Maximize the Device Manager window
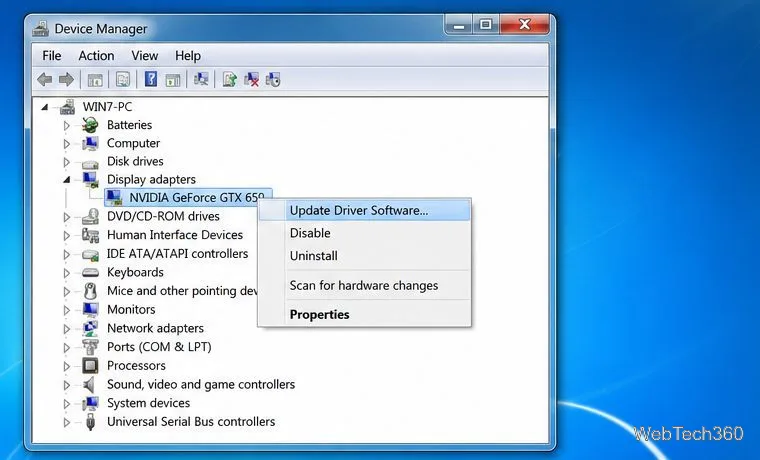Screen dimensions: 760x460 click(x=486, y=24)
